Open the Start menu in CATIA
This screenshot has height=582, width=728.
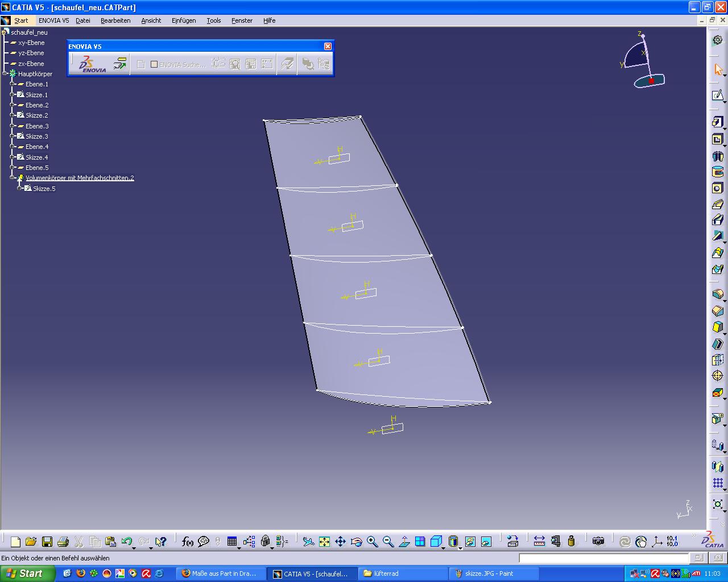[21, 20]
